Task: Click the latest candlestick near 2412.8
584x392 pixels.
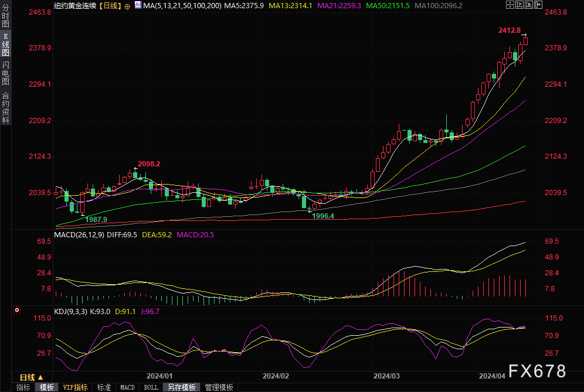Action: pyautogui.click(x=525, y=41)
